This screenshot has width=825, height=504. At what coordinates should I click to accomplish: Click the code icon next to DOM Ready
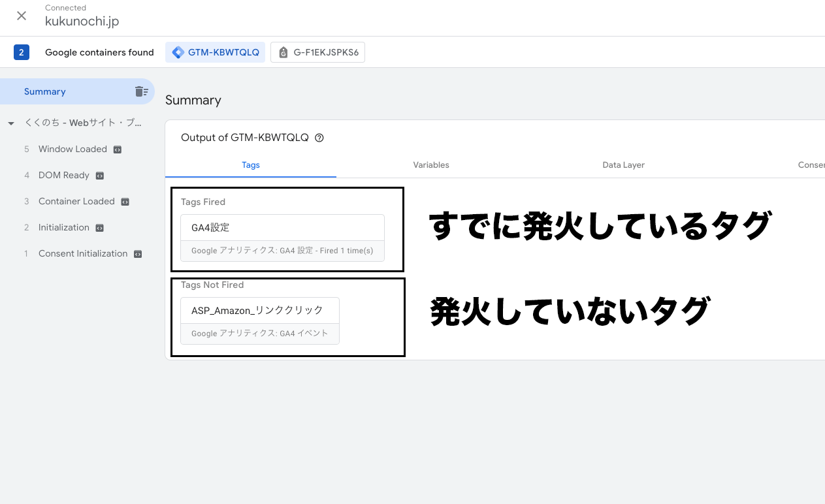(100, 176)
